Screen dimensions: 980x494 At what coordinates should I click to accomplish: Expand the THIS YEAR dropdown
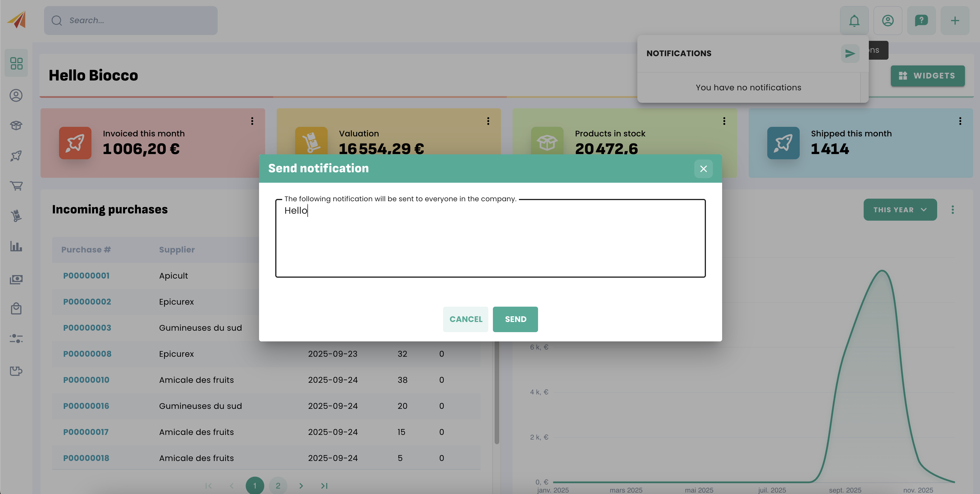click(x=900, y=210)
